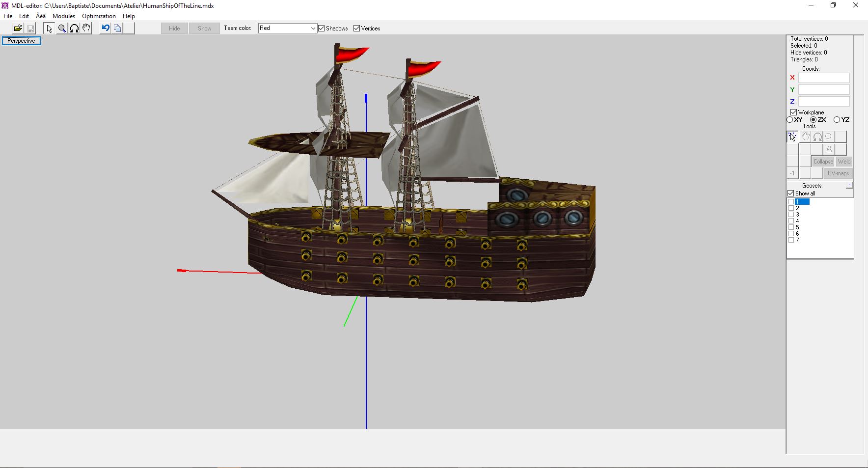This screenshot has height=468, width=868.
Task: Minimize the MDL-editor window
Action: tap(811, 5)
